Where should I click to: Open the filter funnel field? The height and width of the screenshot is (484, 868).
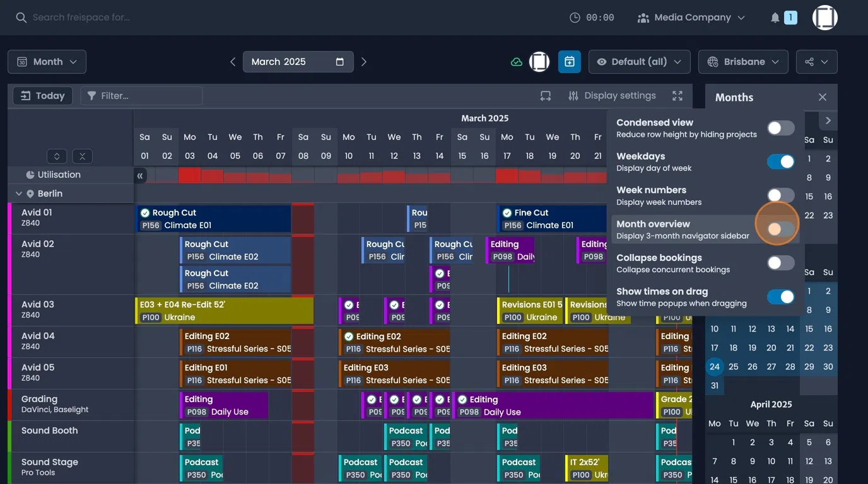(141, 95)
